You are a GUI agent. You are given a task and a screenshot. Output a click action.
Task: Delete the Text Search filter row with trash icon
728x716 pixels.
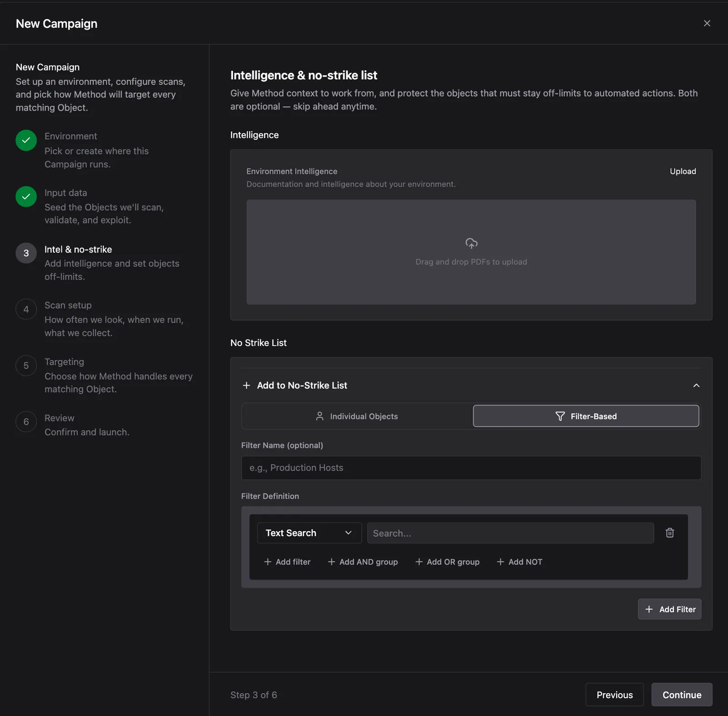pyautogui.click(x=670, y=533)
